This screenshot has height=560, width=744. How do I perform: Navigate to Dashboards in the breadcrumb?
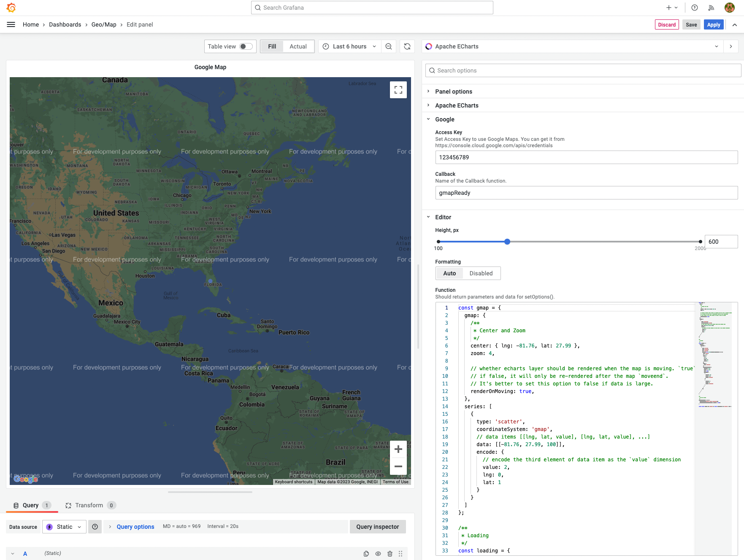tap(65, 24)
